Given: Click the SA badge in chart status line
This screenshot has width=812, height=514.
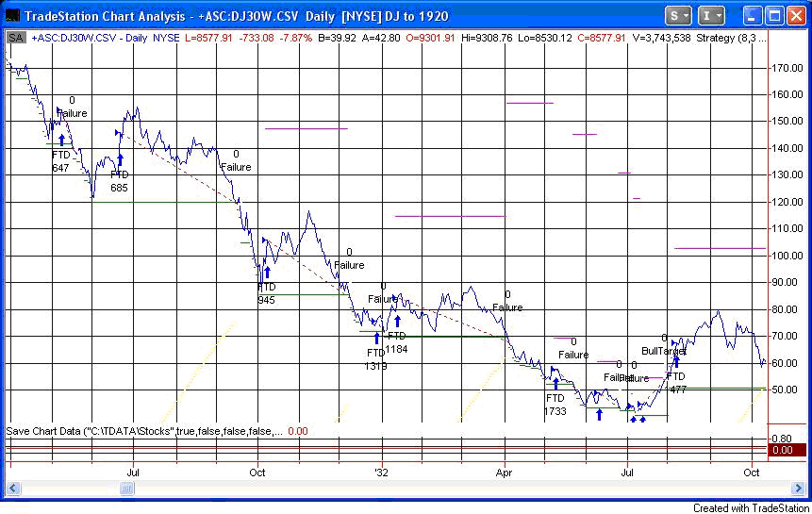Looking at the screenshot, I should coord(16,38).
